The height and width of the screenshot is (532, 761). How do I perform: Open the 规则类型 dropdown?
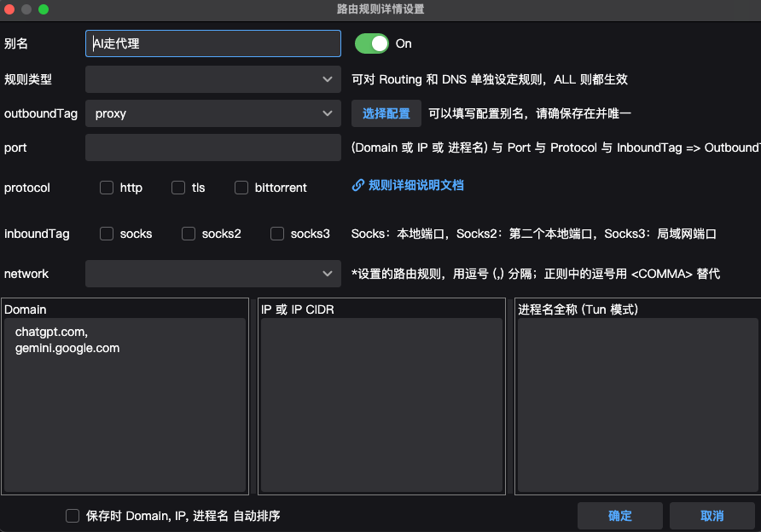(212, 78)
